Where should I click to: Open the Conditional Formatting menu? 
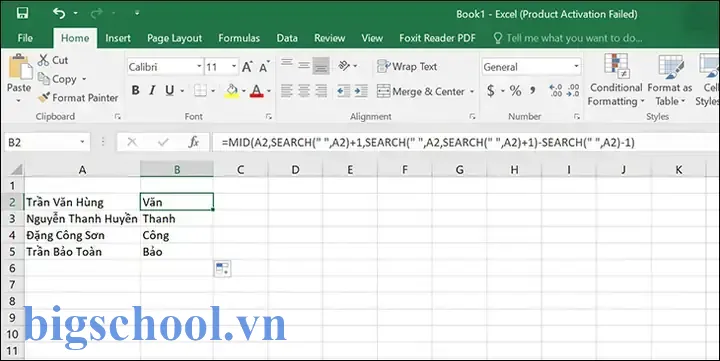616,80
